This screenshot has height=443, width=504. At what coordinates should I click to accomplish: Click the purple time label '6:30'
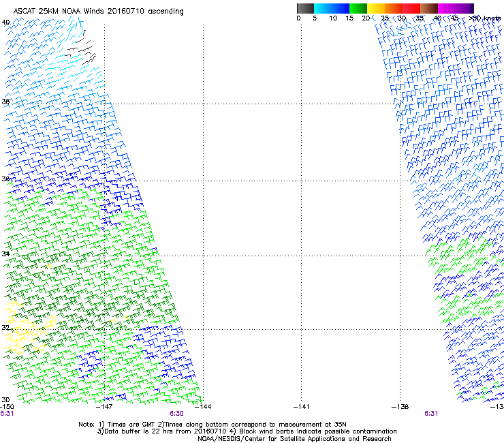(177, 414)
